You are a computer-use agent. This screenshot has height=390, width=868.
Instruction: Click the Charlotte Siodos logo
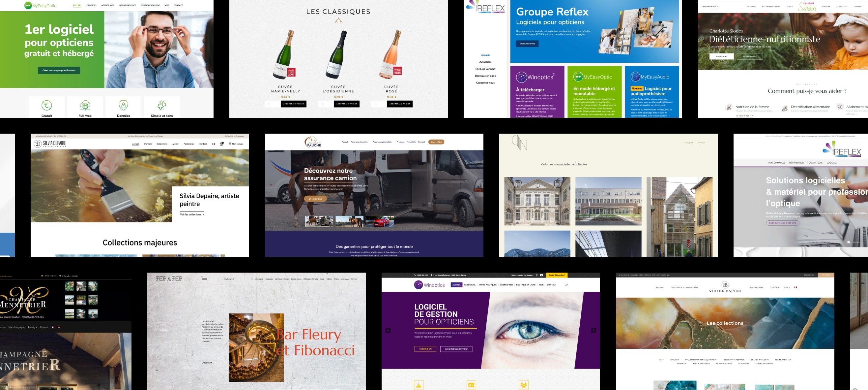tap(807, 7)
